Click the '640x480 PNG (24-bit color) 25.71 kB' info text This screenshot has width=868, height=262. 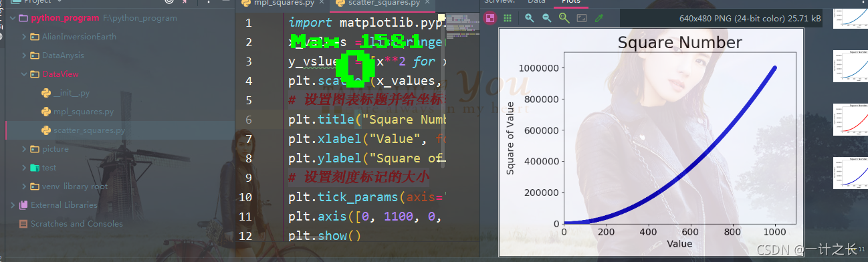[x=750, y=18]
